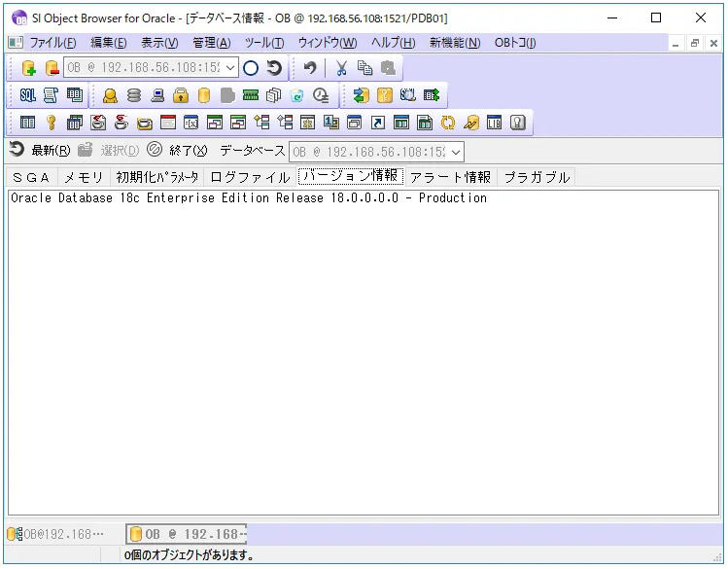Switch to the 初期化パラメータ tab

tap(156, 177)
